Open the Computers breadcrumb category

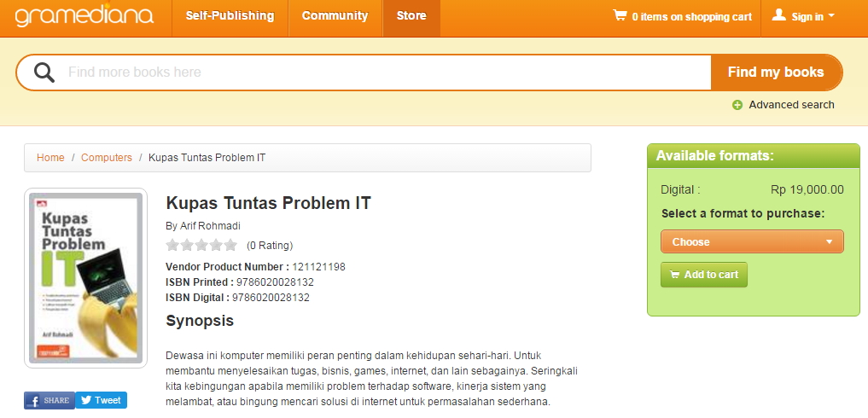[107, 158]
